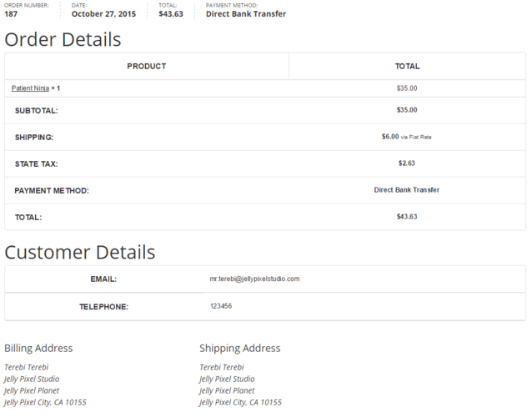Click the billing city line Jelly Pixel City
Image resolution: width=532 pixels, height=417 pixels.
coord(45,403)
